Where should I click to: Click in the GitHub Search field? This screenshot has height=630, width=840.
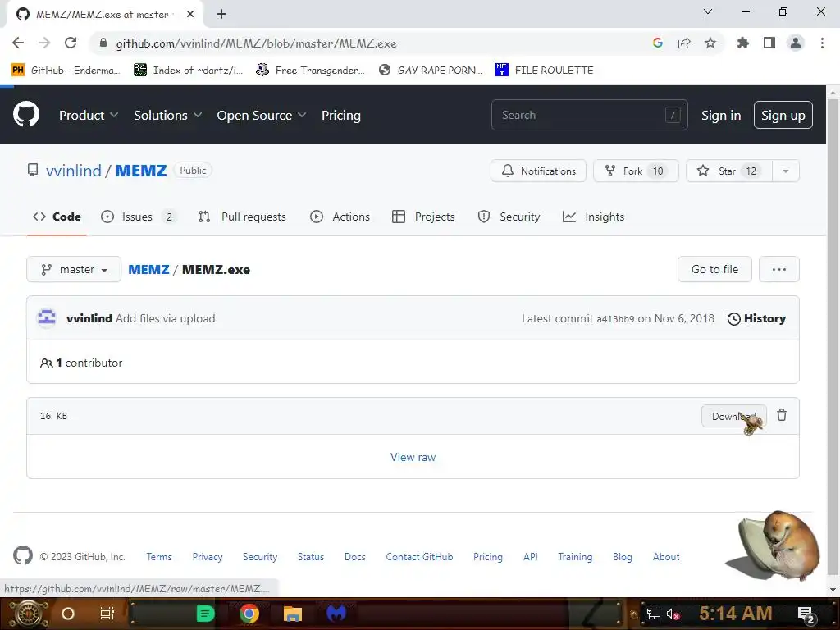click(589, 115)
